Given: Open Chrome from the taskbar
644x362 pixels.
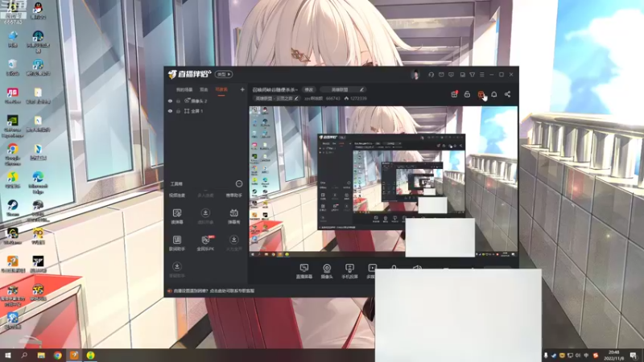Looking at the screenshot, I should coord(57,355).
